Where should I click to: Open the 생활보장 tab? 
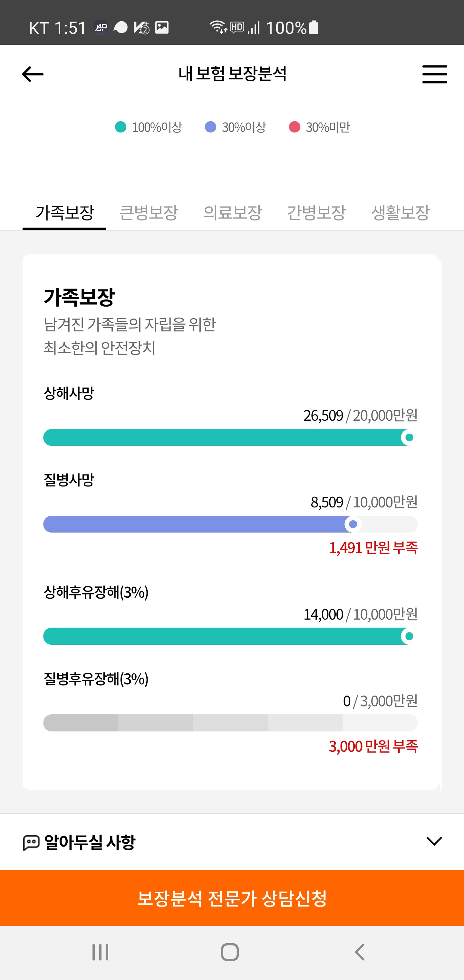400,213
